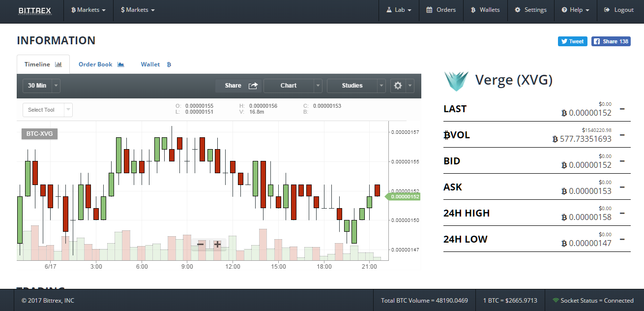Switch to the Timeline tab

coord(43,64)
